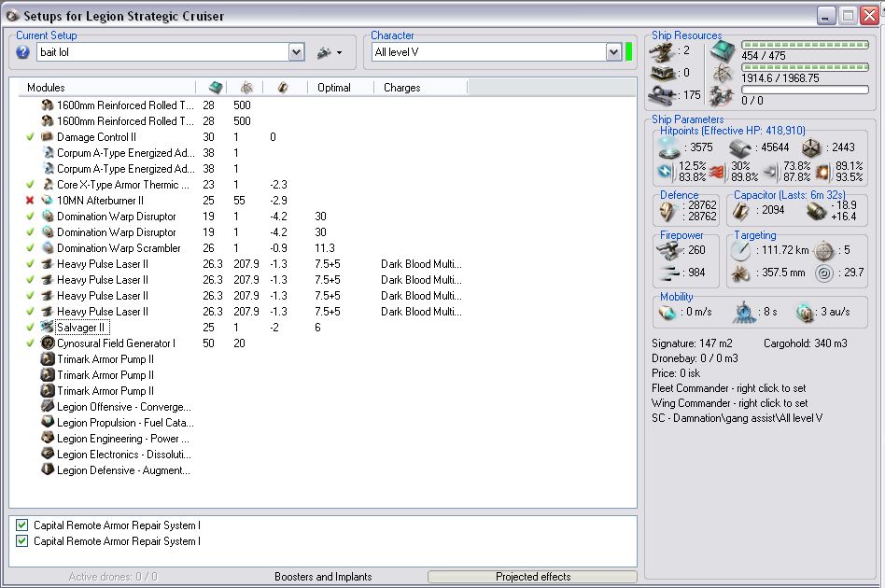The image size is (885, 588).
Task: Click the capacitor column icon header
Action: 281,88
